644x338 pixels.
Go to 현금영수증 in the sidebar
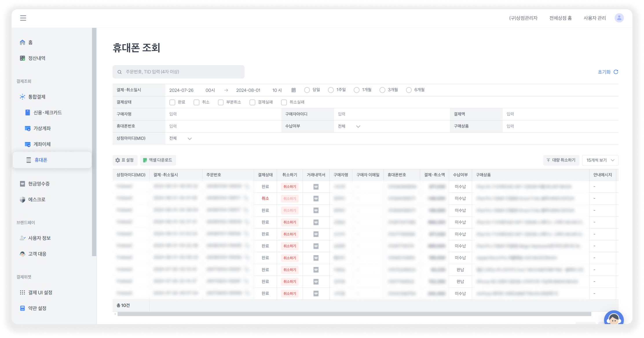(39, 184)
